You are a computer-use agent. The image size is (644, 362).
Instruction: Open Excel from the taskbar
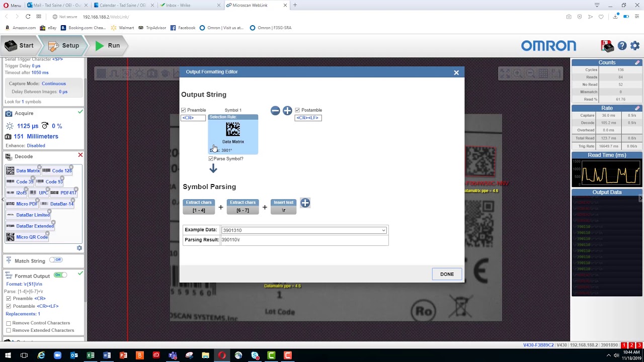pos(91,355)
